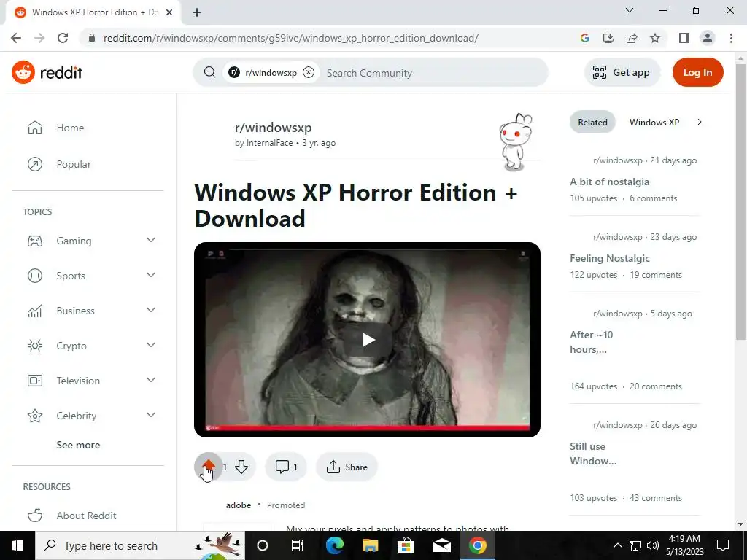Screen dimensions: 747x560
Task: Click the Log In button
Action: coord(697,72)
